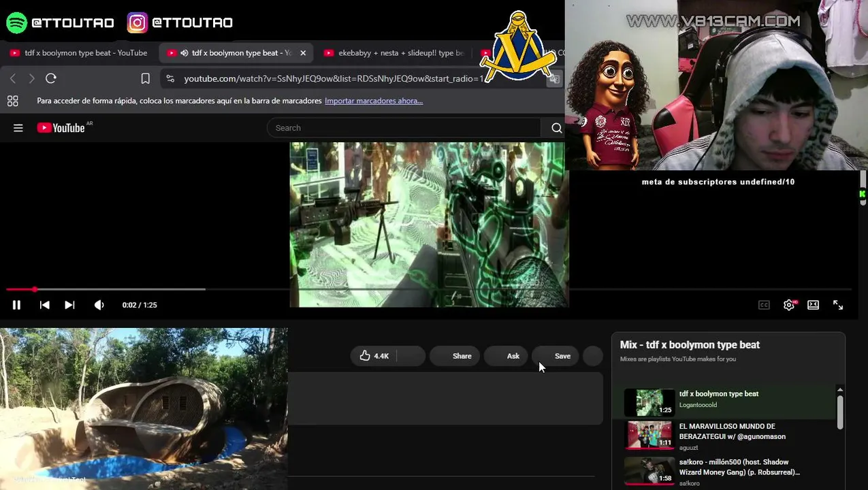Toggle closed captions on the player
Image resolution: width=868 pixels, height=490 pixels.
pyautogui.click(x=764, y=305)
